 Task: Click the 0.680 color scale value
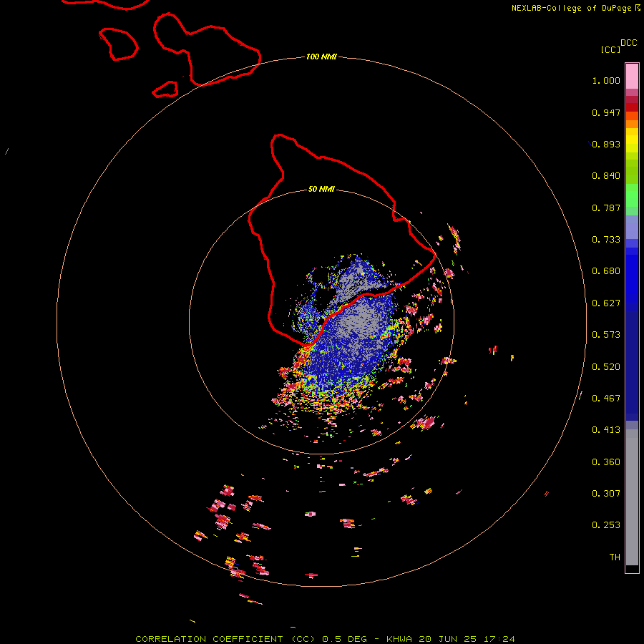[606, 271]
